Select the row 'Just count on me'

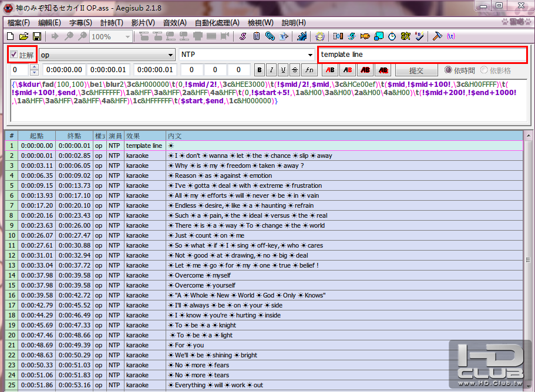(x=264, y=235)
